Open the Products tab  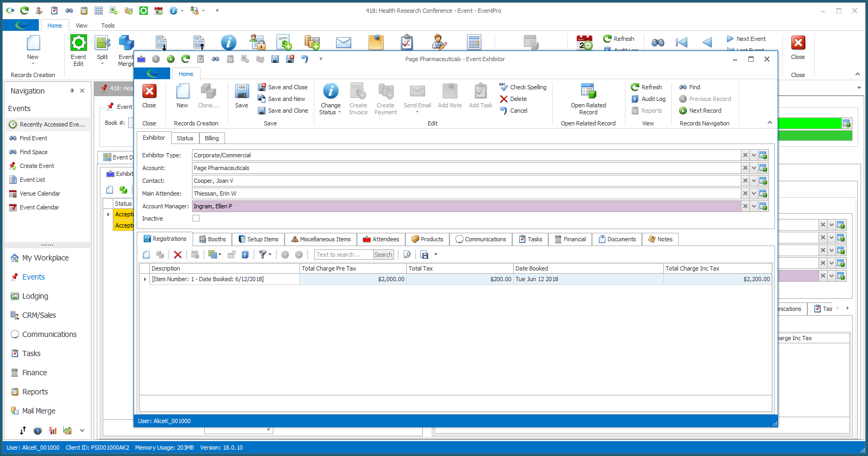pyautogui.click(x=427, y=239)
